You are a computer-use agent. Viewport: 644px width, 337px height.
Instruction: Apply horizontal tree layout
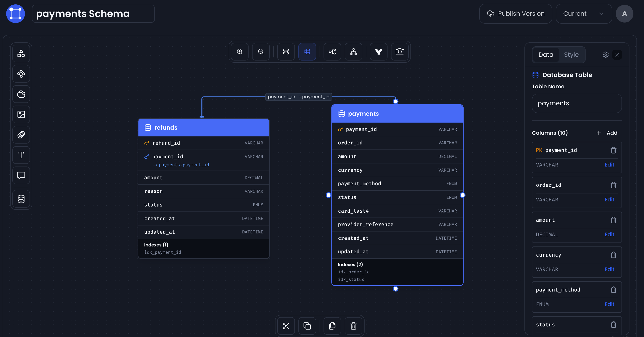[332, 52]
